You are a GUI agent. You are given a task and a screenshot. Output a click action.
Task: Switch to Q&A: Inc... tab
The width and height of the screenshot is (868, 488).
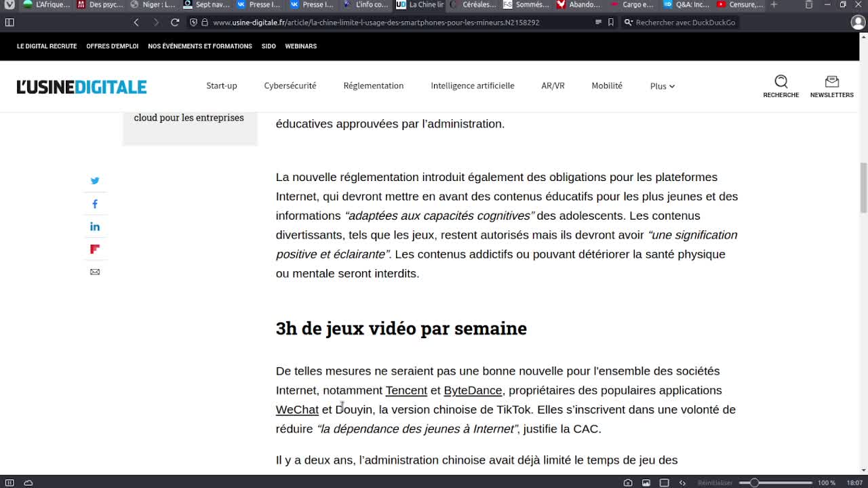click(x=686, y=5)
